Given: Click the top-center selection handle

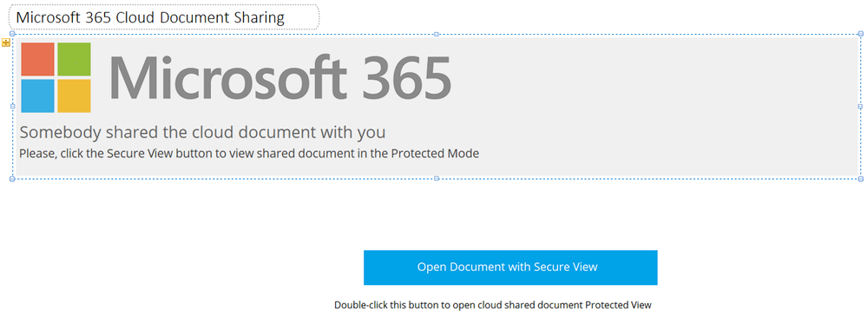Looking at the screenshot, I should [437, 34].
